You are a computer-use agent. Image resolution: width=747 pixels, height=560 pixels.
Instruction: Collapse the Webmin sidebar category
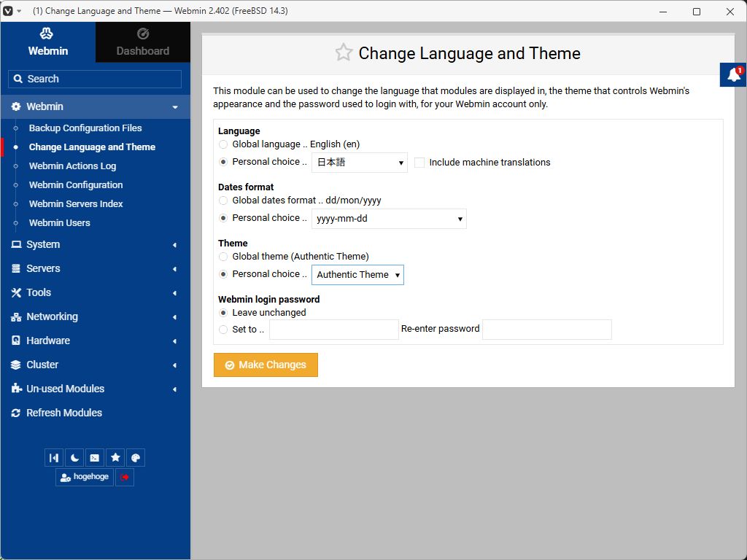96,106
